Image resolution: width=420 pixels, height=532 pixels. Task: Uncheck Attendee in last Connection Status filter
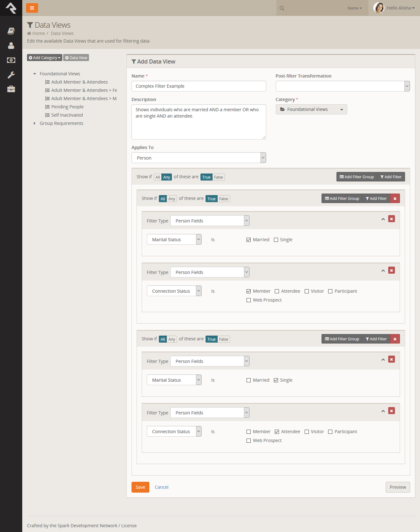point(277,432)
